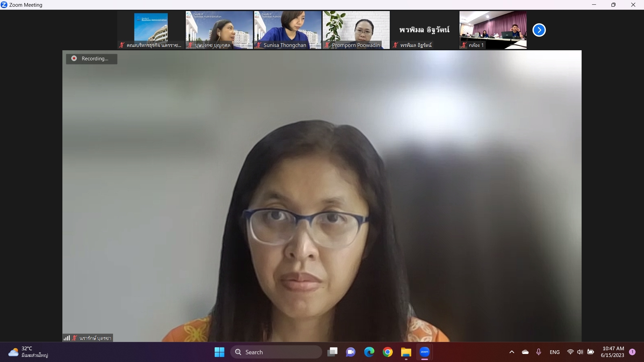Switch the ENG input language
Image resolution: width=644 pixels, height=362 pixels.
pyautogui.click(x=555, y=352)
